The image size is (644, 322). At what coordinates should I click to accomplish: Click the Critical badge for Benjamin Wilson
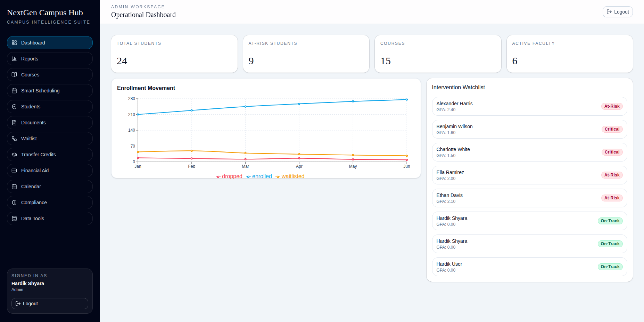[x=612, y=129]
